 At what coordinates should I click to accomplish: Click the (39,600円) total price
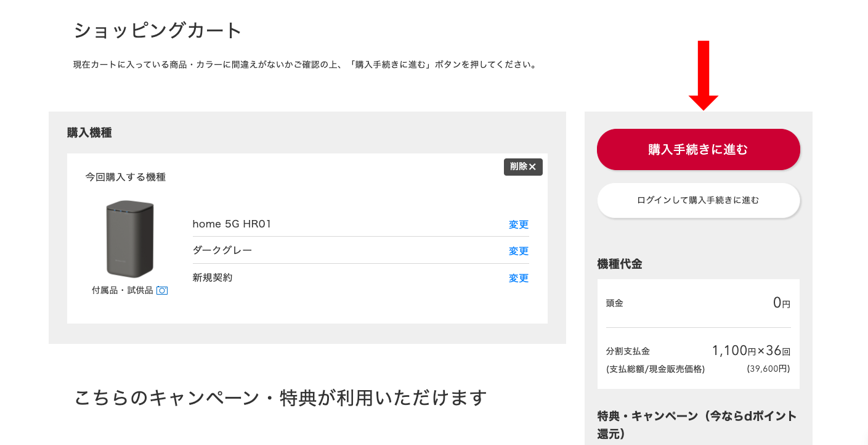[x=768, y=369]
